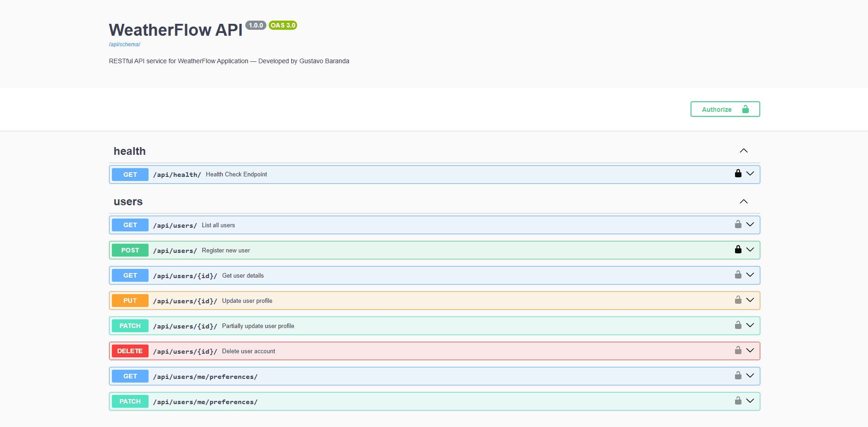Click the 'Health Check Endpoint' summary text
Image resolution: width=868 pixels, height=427 pixels.
tap(236, 174)
